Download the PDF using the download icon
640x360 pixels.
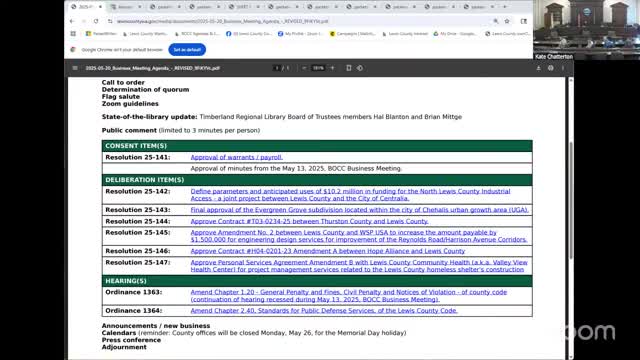click(x=538, y=68)
